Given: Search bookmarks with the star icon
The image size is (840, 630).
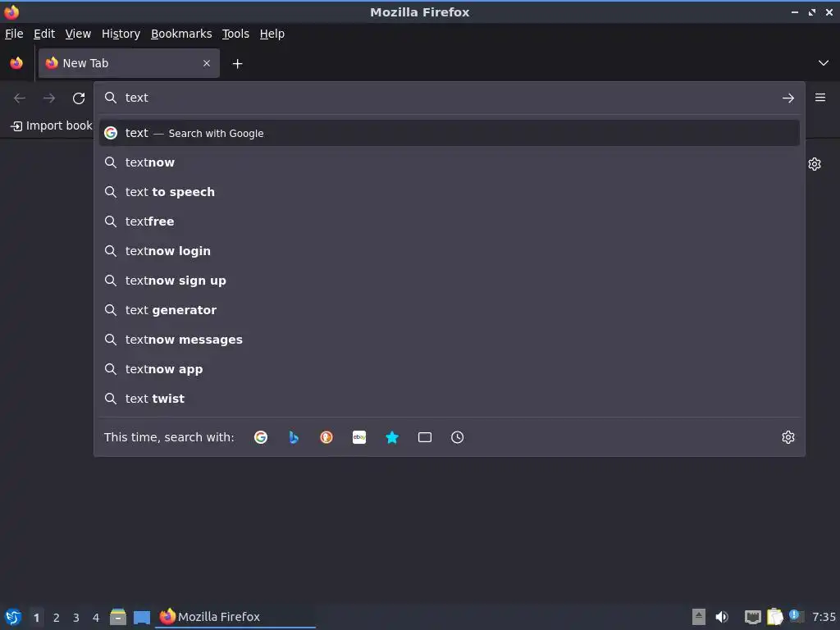Looking at the screenshot, I should (x=392, y=437).
